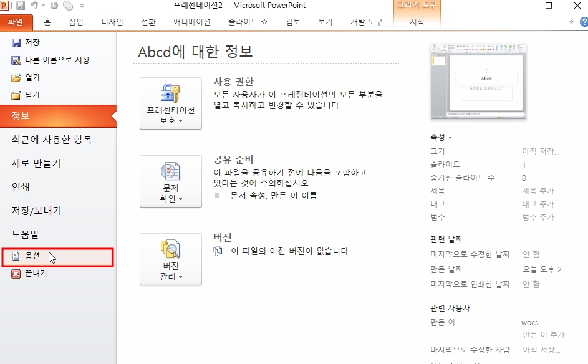Click the 범주 추가 field
This screenshot has height=364, width=588.
tap(538, 217)
